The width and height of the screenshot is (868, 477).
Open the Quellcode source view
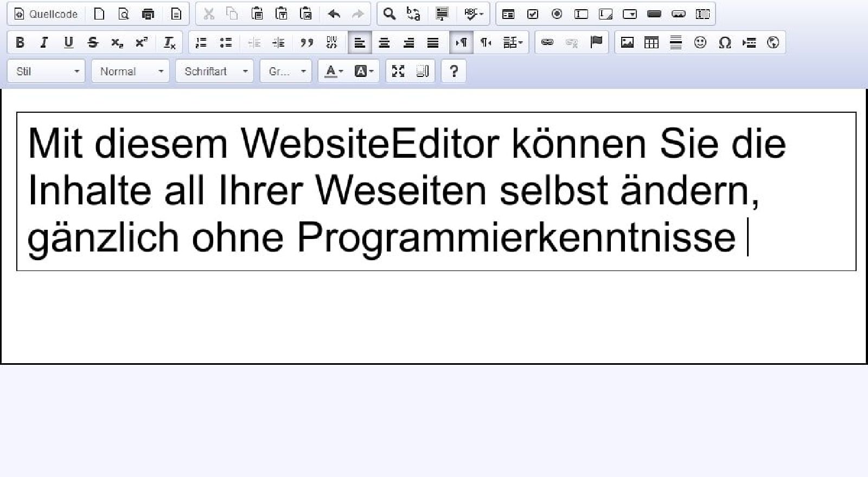tap(46, 14)
